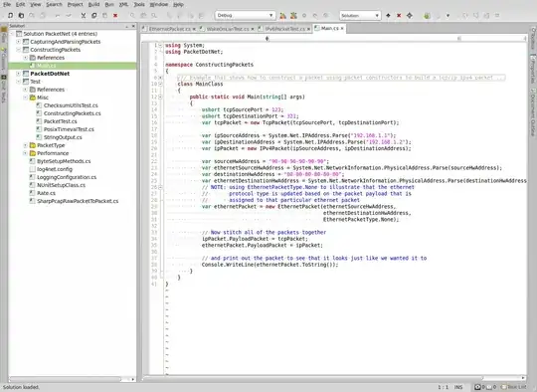Open the Task List pad from status bar
The width and height of the screenshot is (537, 392).
coord(513,387)
